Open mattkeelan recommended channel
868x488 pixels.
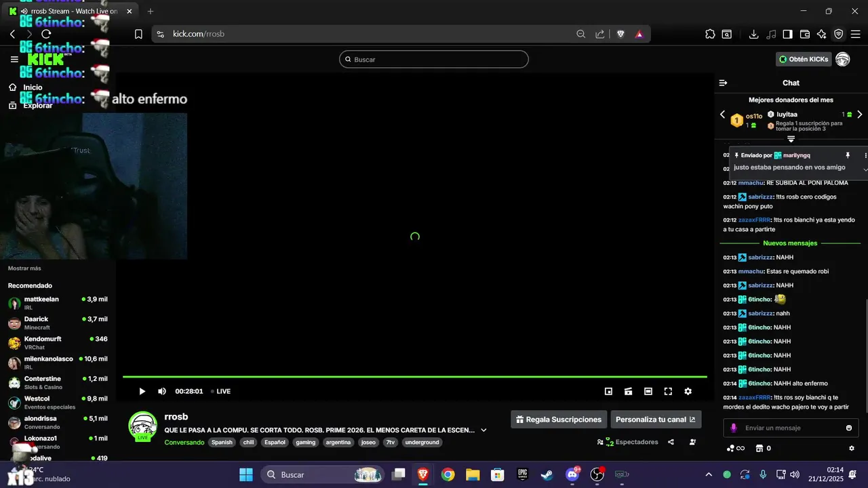pos(58,303)
